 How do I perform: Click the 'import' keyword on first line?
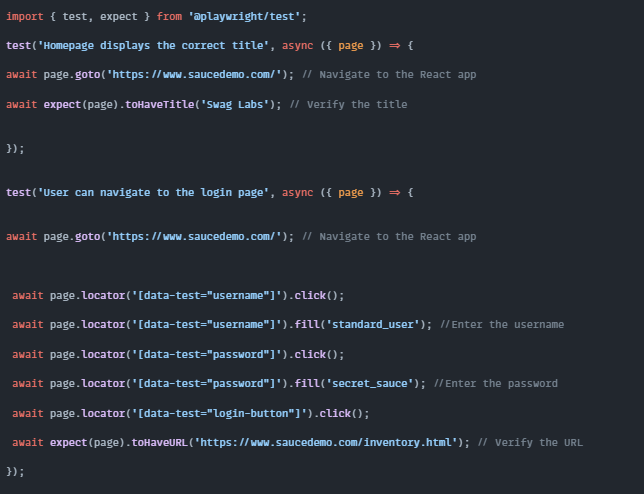point(24,17)
